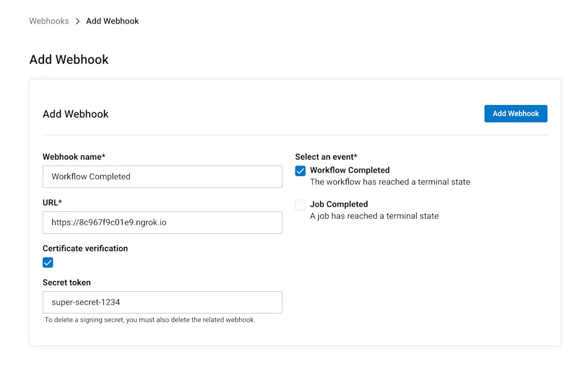
Task: Click the Webhook name field label
Action: 73,157
